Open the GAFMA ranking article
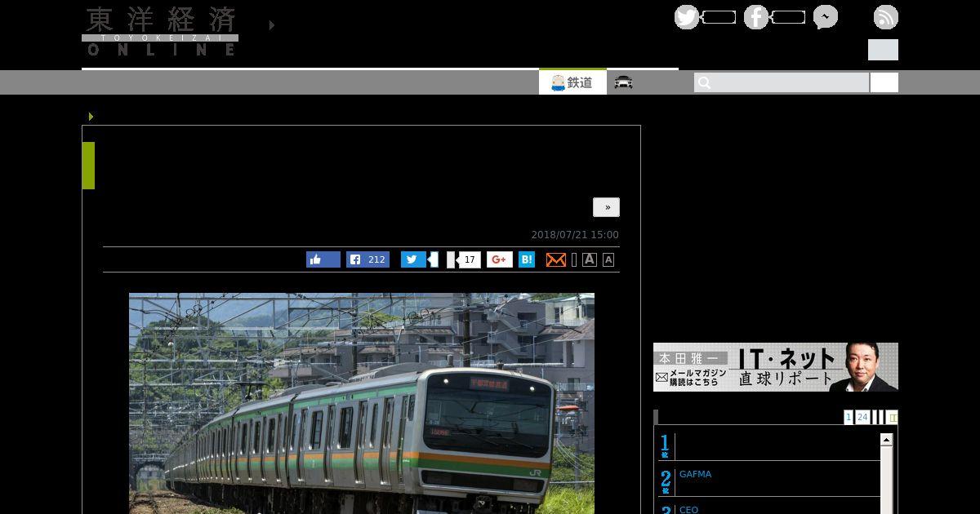This screenshot has width=980, height=514. pyautogui.click(x=695, y=474)
